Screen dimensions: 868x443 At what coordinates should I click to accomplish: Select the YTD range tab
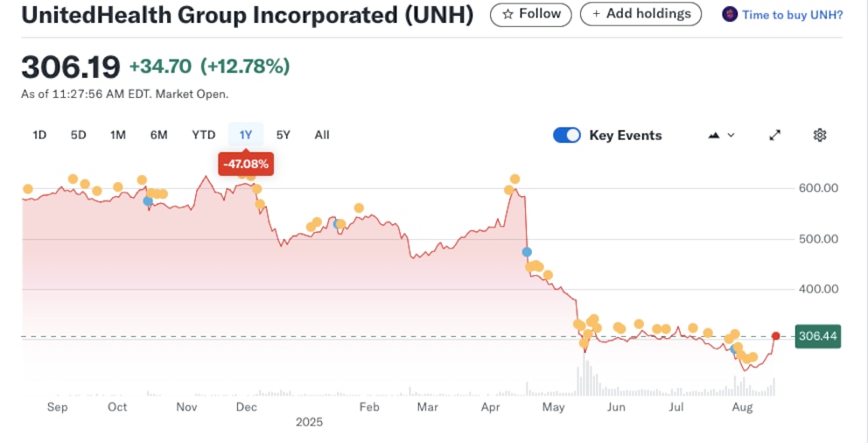[x=204, y=135]
